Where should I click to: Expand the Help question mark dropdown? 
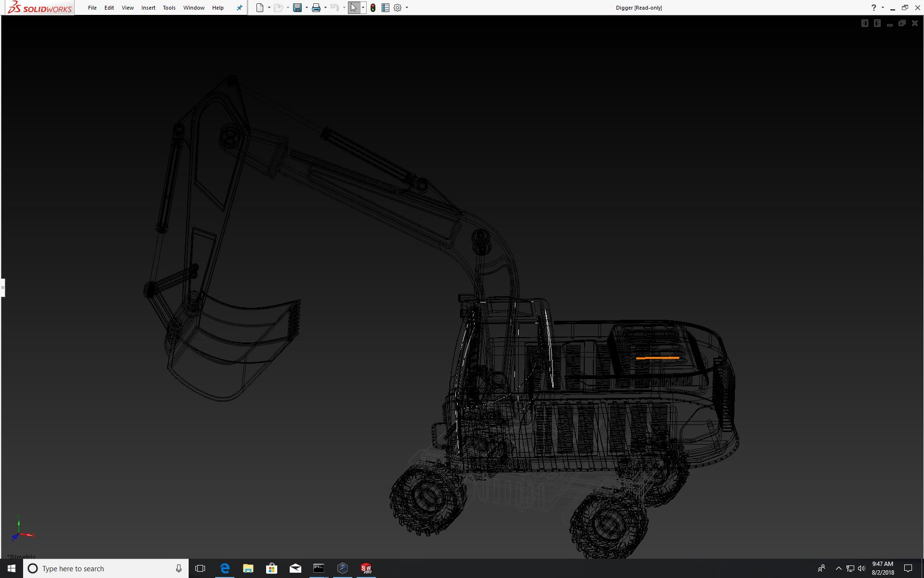pos(883,8)
